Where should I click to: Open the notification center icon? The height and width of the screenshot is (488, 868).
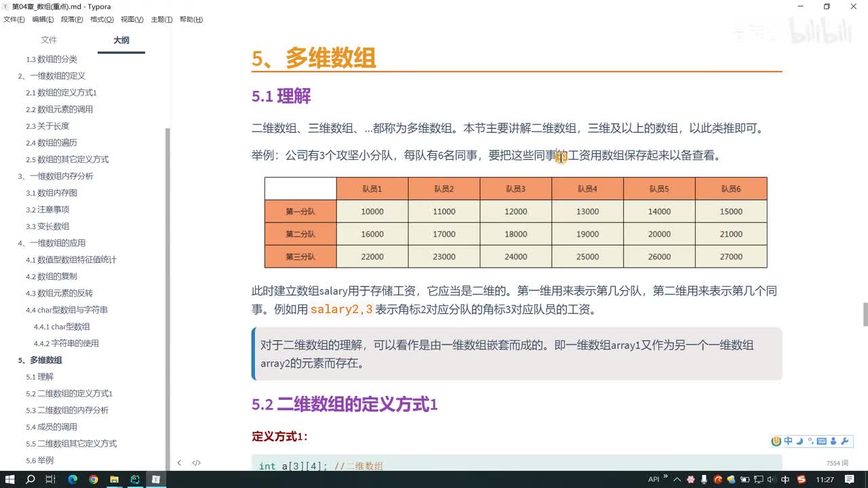(850, 479)
